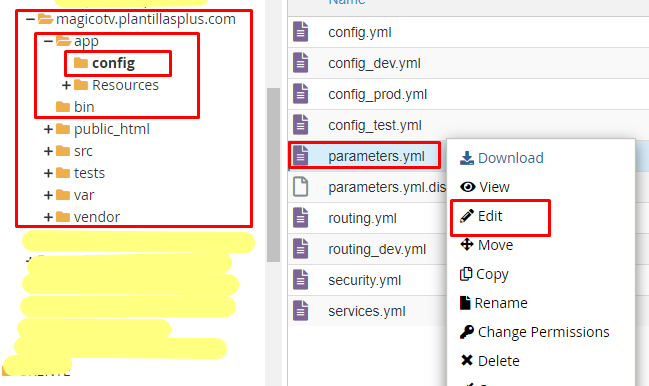Screen dimensions: 649x386
Task: Click the Resources folder icon
Action: [81, 85]
